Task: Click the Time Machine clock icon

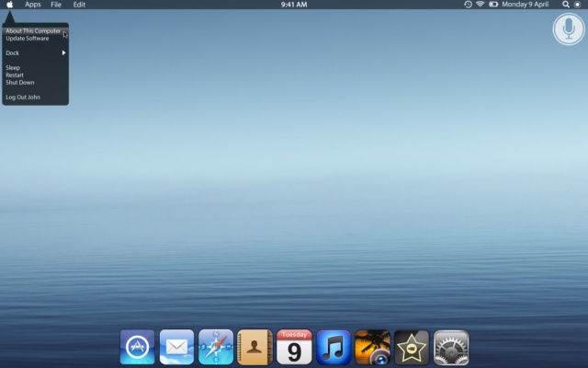Action: [x=468, y=5]
